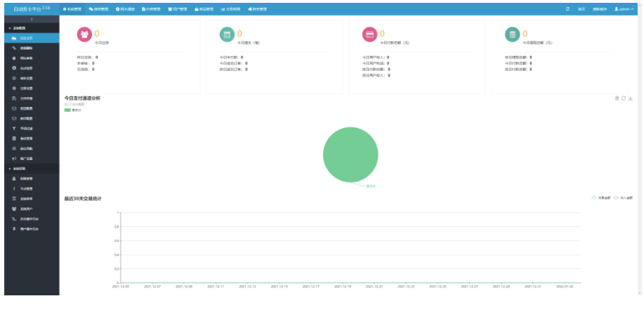Toggle green pie chart legend entry
The height and width of the screenshot is (318, 644).
tap(73, 110)
